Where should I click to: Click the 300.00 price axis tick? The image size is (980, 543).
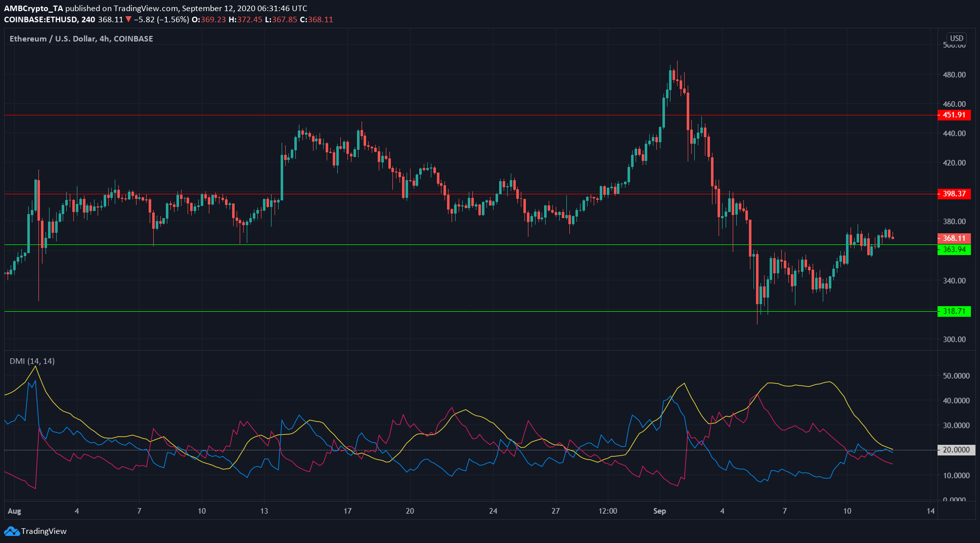[x=954, y=340]
